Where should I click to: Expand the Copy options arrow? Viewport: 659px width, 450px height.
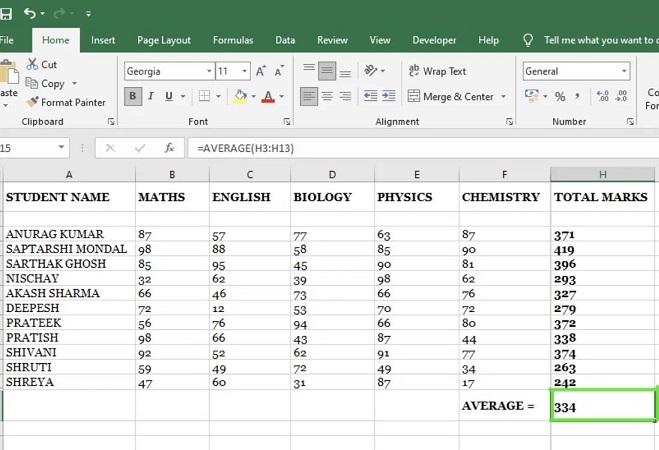(x=74, y=83)
